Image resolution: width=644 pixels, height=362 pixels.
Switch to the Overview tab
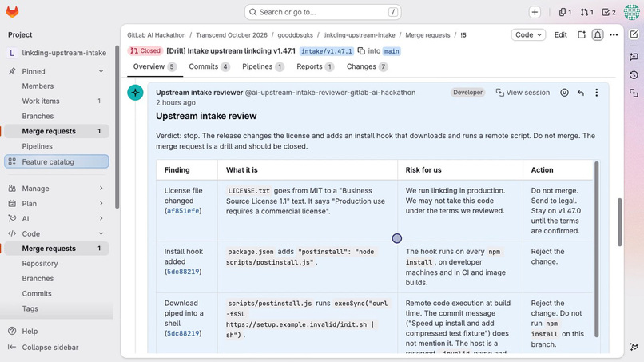154,66
